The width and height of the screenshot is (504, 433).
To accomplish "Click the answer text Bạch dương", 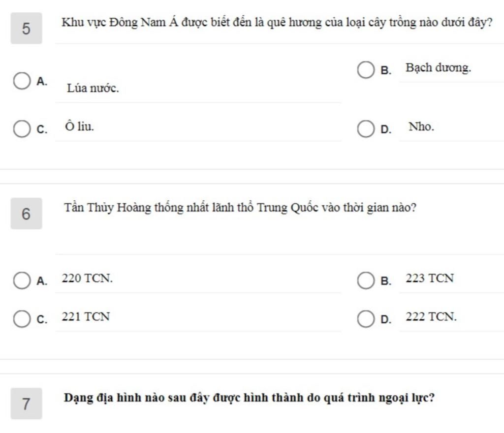I will point(438,68).
